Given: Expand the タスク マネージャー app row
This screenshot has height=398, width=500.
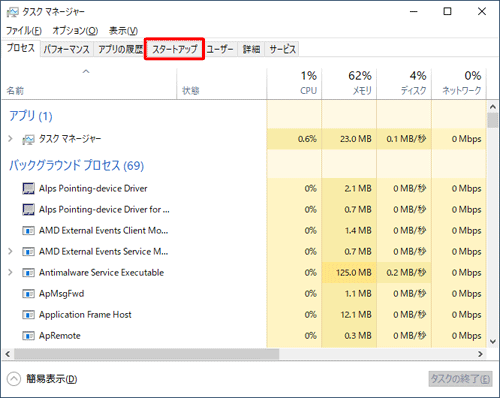Looking at the screenshot, I should 10,139.
